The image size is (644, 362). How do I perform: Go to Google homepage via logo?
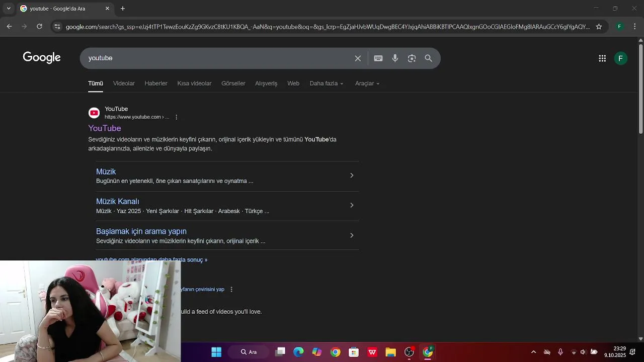pyautogui.click(x=42, y=58)
